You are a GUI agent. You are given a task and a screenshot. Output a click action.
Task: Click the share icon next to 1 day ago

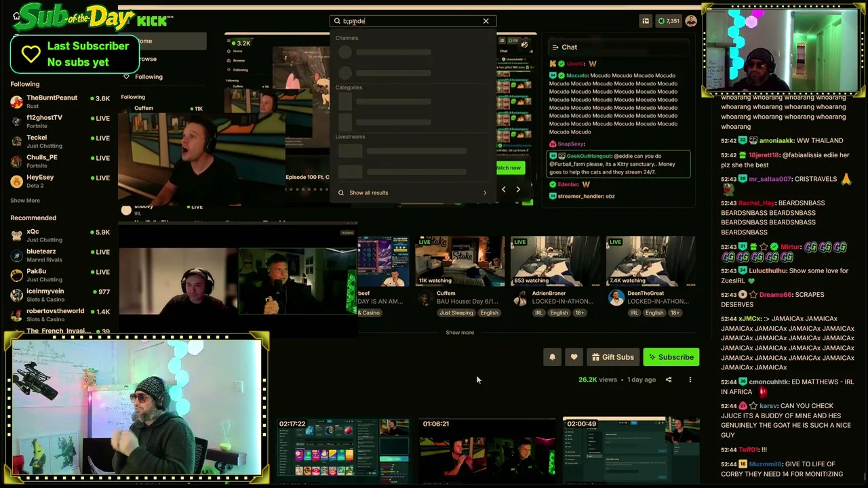coord(669,380)
